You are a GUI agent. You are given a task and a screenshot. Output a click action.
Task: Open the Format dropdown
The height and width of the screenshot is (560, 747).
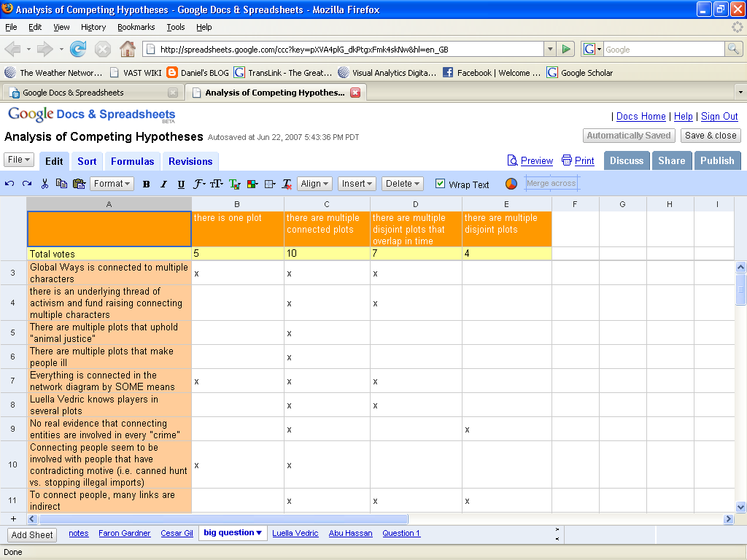point(112,184)
